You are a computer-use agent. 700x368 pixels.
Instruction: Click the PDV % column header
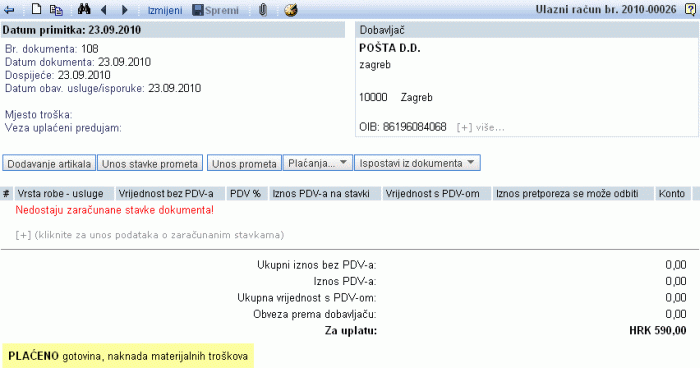click(245, 194)
